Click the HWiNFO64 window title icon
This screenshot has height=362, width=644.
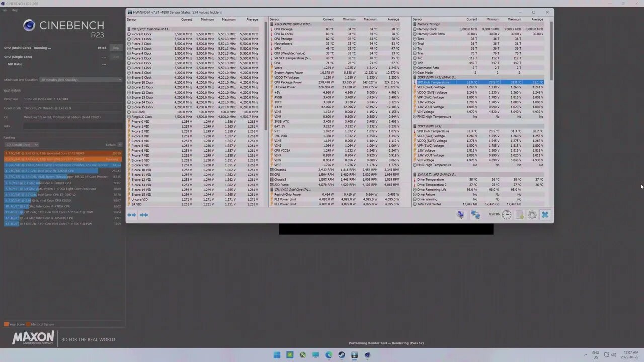[130, 12]
